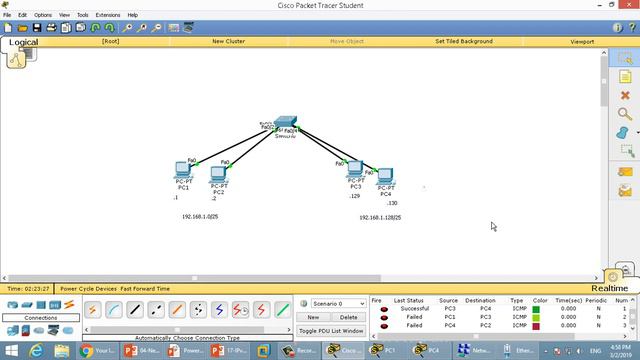
Task: Click the Switch device in the topology
Action: (285, 122)
